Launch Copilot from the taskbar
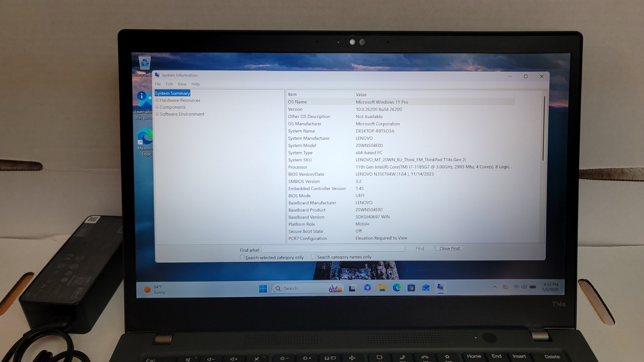Viewport: 644px width, 362px height. point(367,288)
